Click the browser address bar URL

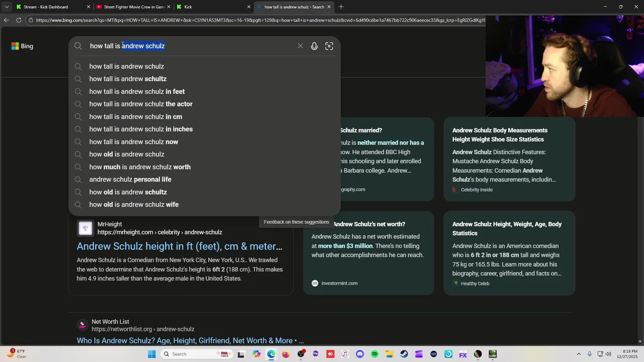(x=260, y=20)
